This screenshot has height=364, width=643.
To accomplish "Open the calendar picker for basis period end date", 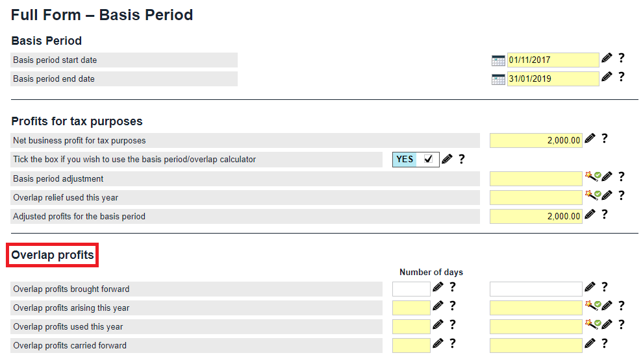I will [x=498, y=79].
